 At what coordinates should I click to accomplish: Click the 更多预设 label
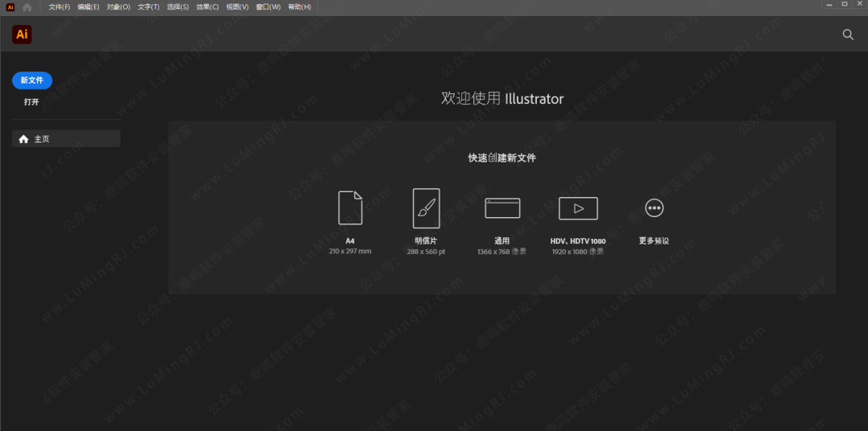pos(654,241)
